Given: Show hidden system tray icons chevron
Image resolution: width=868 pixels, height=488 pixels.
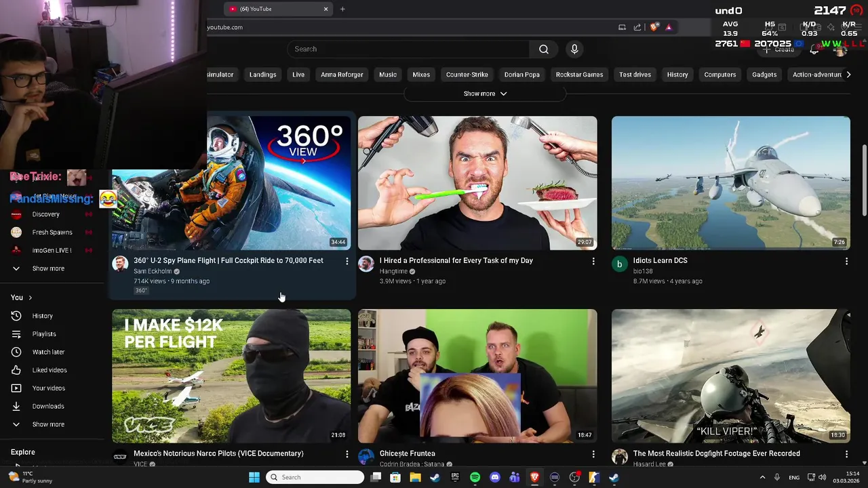Looking at the screenshot, I should [762, 477].
